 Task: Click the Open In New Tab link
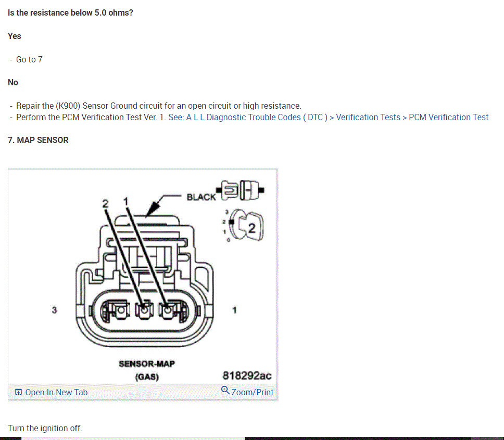click(x=56, y=392)
